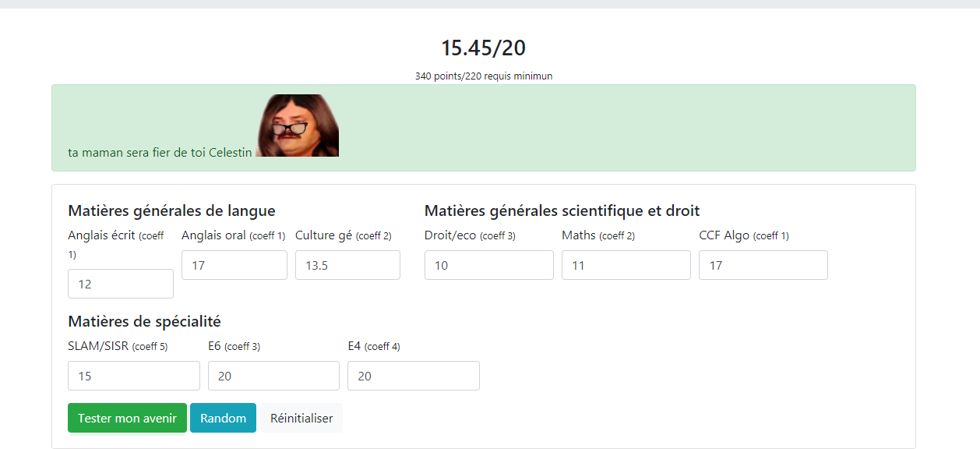
Task: Click the Matières générales scientifique et droit heading
Action: coord(562,210)
